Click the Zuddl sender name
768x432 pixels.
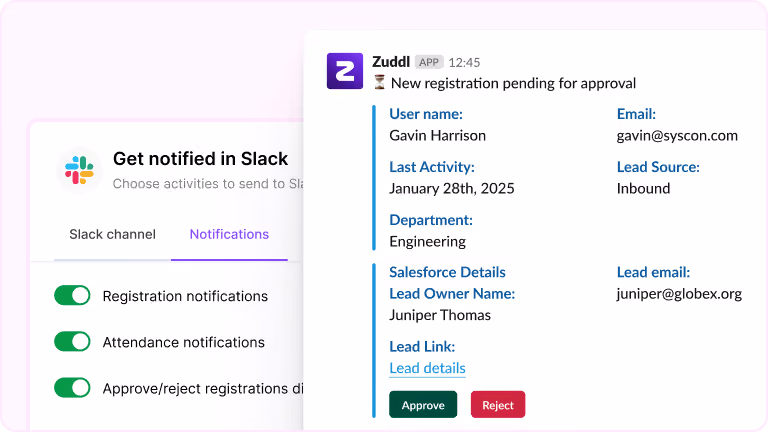tap(391, 62)
